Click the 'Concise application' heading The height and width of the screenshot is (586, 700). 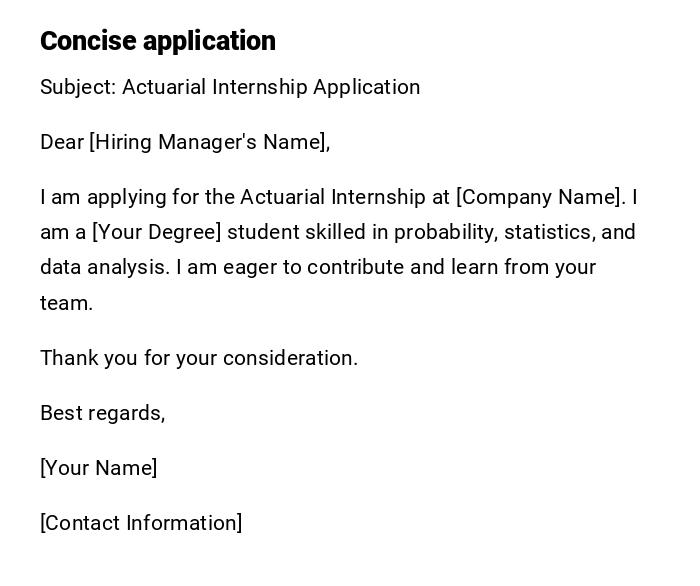tap(158, 41)
